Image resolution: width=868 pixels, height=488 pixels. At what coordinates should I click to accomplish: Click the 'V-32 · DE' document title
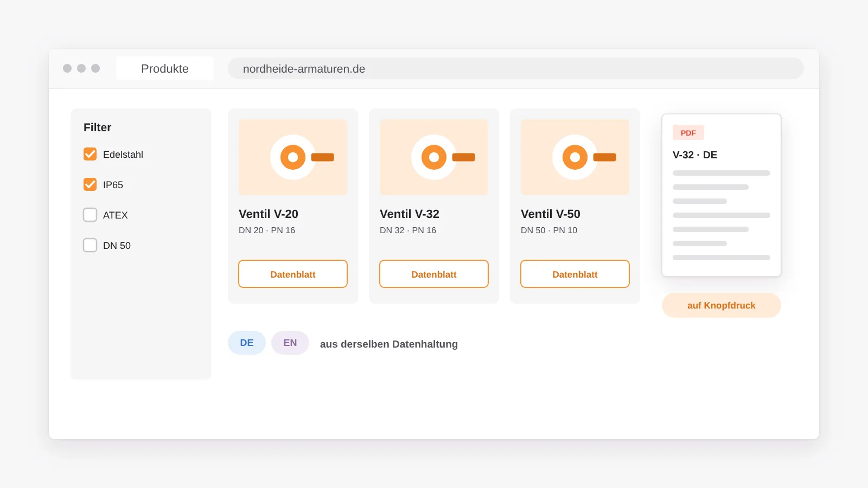695,155
